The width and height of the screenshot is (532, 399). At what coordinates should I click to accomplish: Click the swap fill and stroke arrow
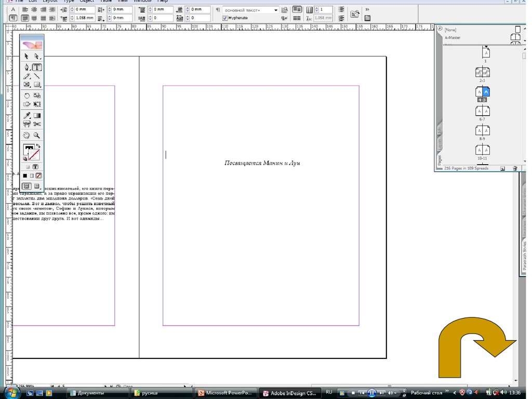click(x=38, y=146)
